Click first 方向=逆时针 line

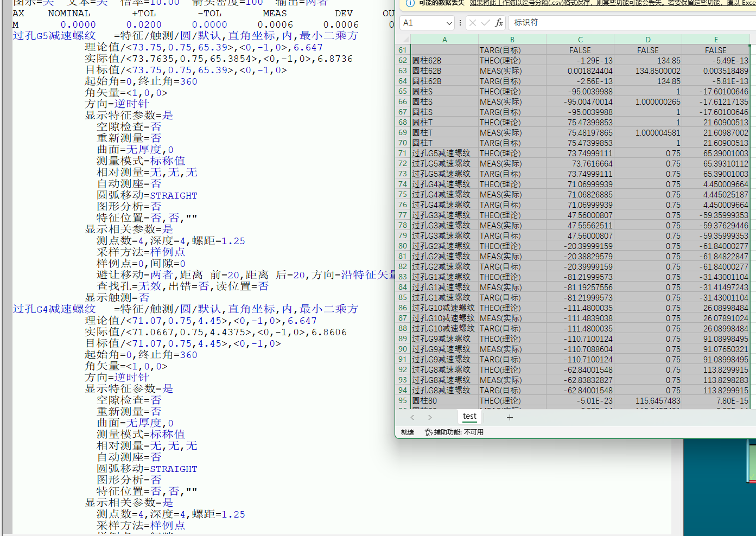[117, 104]
